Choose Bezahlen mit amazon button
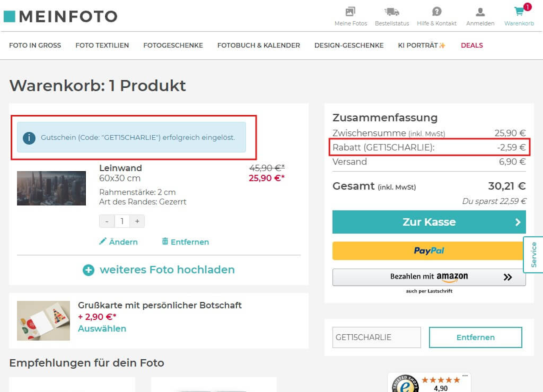 [x=429, y=277]
